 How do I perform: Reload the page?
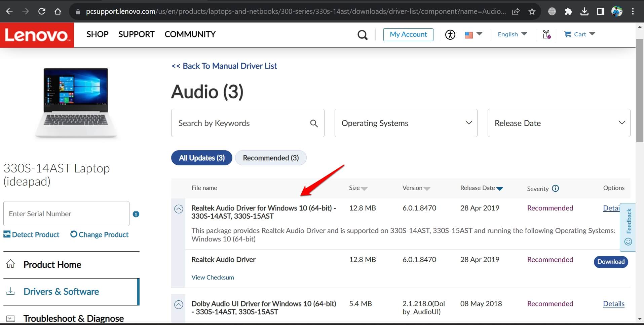[42, 11]
